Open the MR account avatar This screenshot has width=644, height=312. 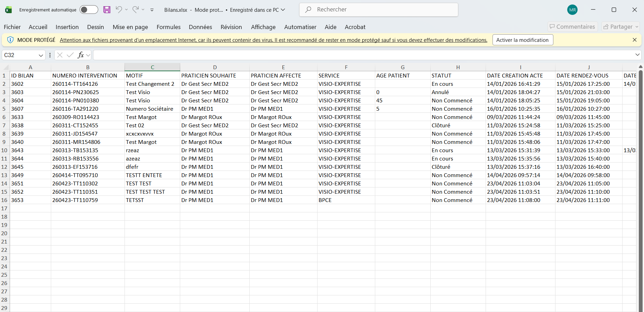[x=572, y=10]
